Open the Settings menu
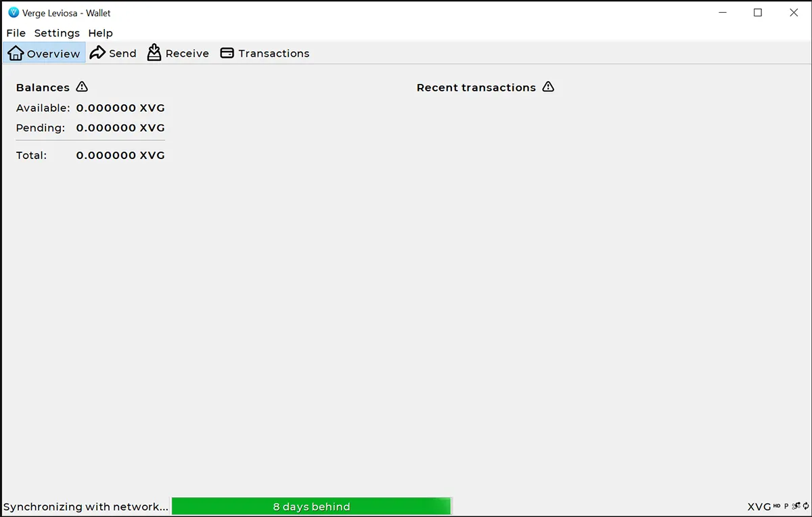Image resolution: width=812 pixels, height=517 pixels. [x=57, y=33]
